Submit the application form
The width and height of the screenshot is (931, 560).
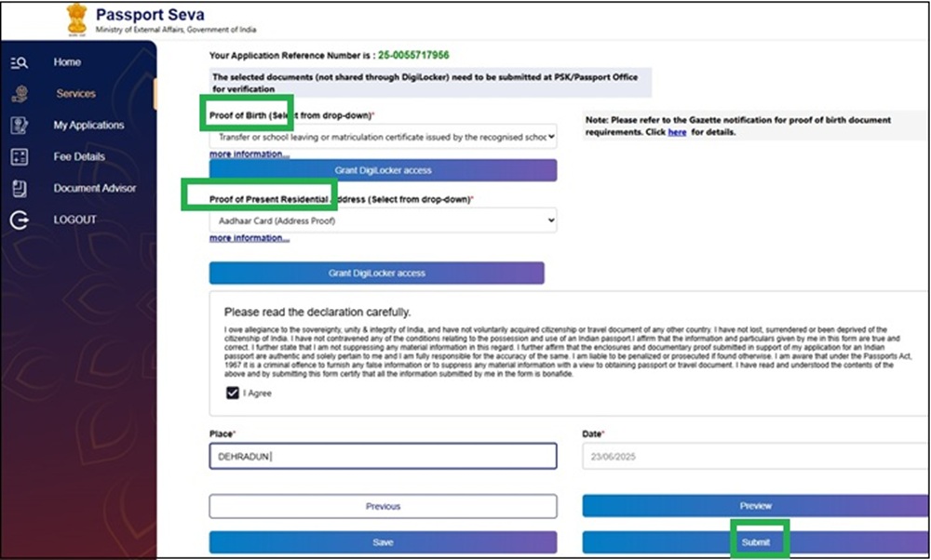click(756, 543)
